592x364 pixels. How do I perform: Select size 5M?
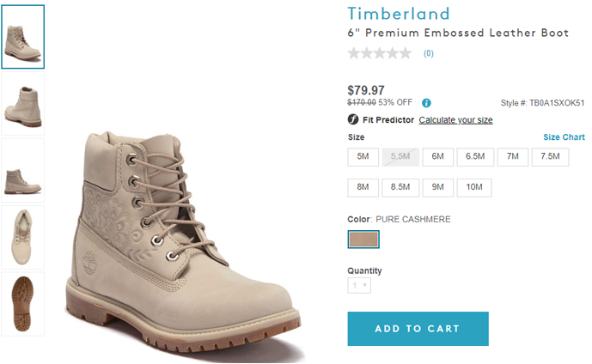[363, 157]
